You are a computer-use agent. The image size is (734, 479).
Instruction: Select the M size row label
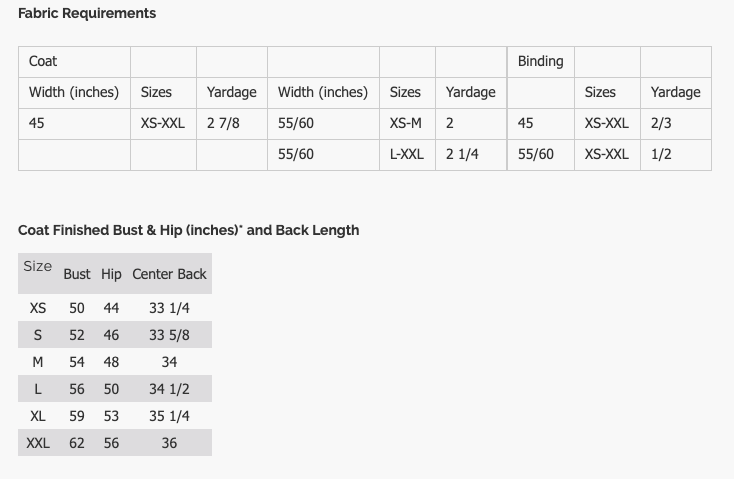point(38,362)
